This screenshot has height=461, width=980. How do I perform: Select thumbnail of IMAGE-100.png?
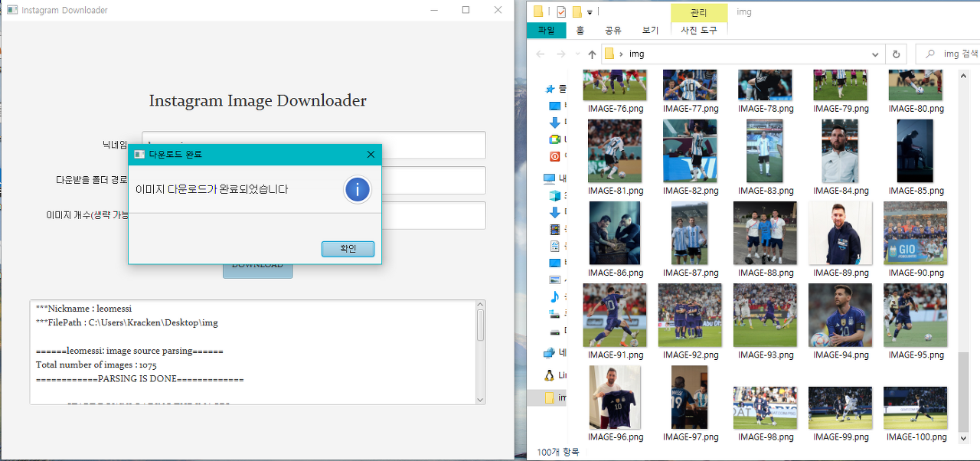915,407
